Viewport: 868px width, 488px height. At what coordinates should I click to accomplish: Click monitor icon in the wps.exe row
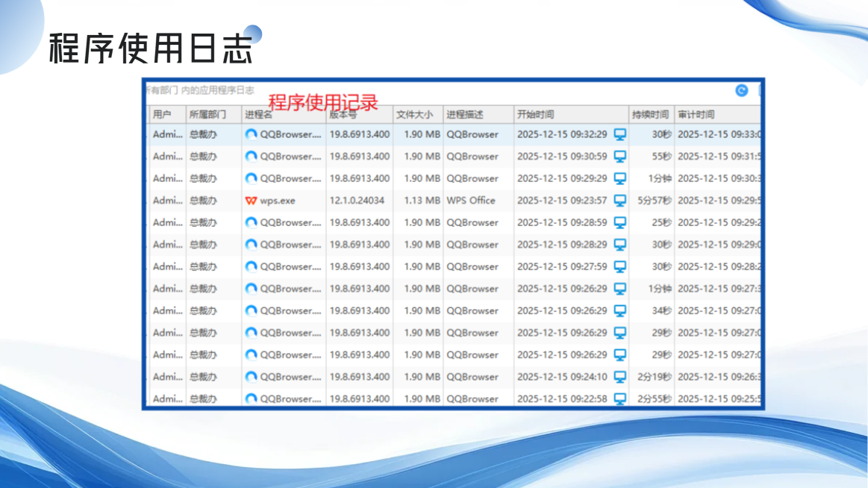coord(620,200)
